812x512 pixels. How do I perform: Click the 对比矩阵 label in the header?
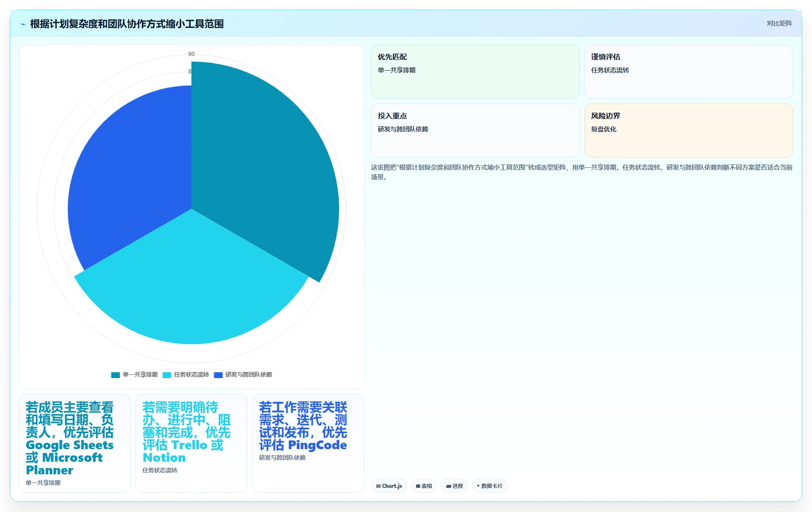click(x=779, y=23)
